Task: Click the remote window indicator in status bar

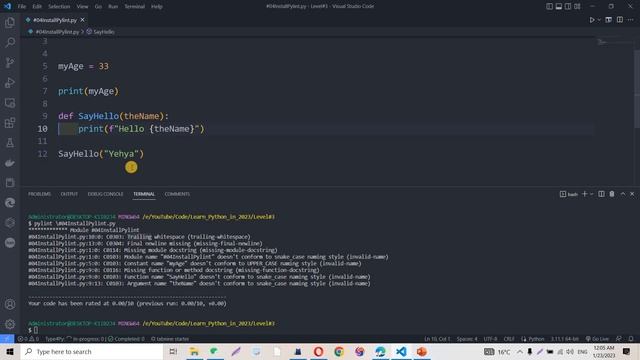Action: point(7,339)
